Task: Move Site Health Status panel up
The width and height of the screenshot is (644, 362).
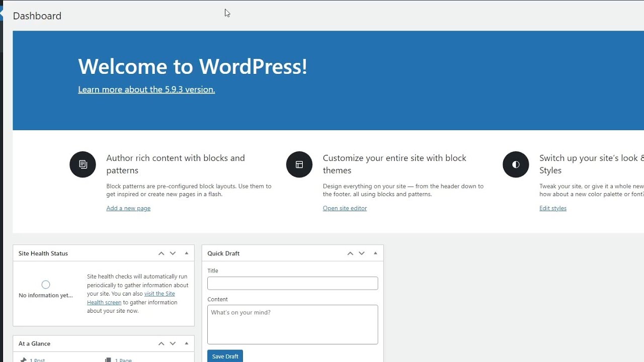Action: tap(161, 253)
